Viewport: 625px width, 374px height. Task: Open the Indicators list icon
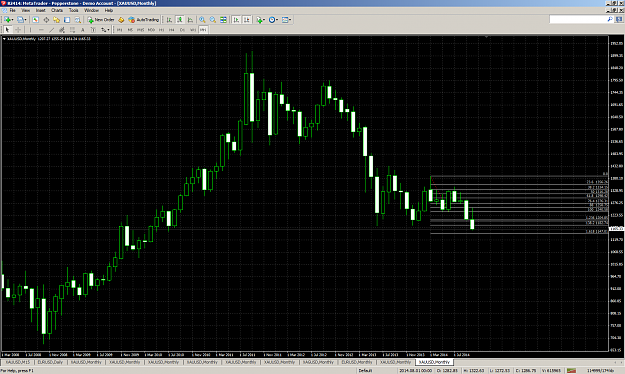(x=259, y=20)
